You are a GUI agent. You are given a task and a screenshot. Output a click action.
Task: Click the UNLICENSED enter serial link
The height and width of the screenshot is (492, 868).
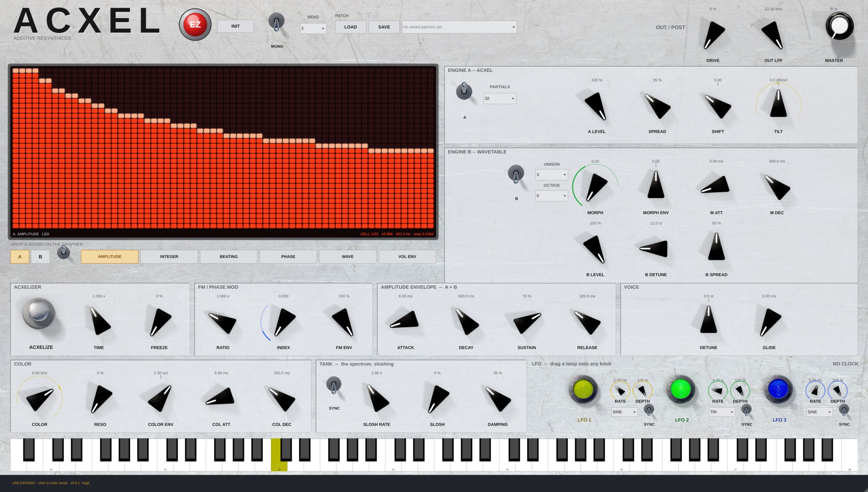click(40, 483)
